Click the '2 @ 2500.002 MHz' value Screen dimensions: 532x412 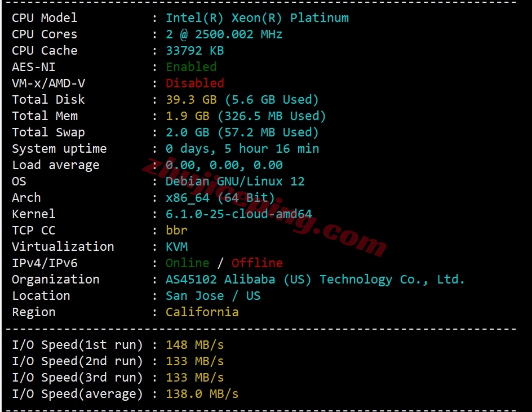click(224, 34)
